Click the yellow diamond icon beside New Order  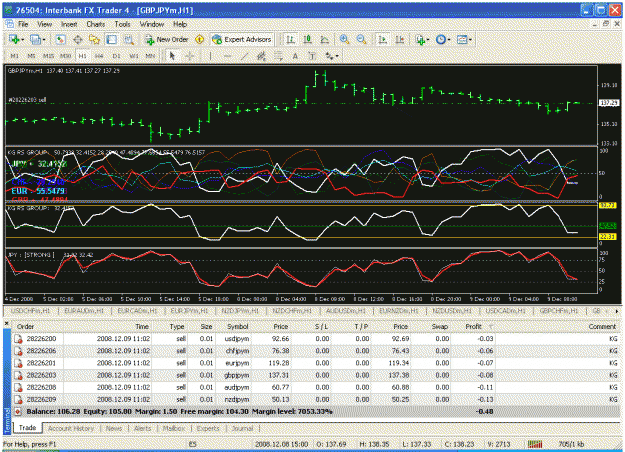(x=199, y=39)
